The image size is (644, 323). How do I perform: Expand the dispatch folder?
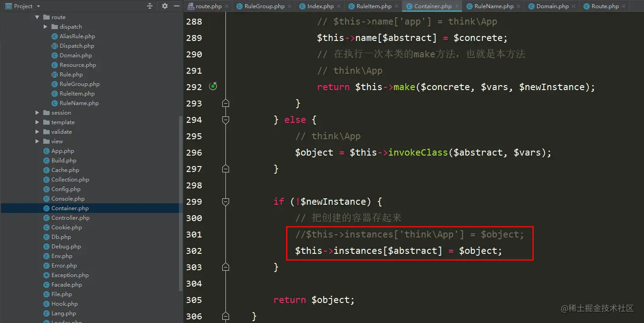coord(46,27)
